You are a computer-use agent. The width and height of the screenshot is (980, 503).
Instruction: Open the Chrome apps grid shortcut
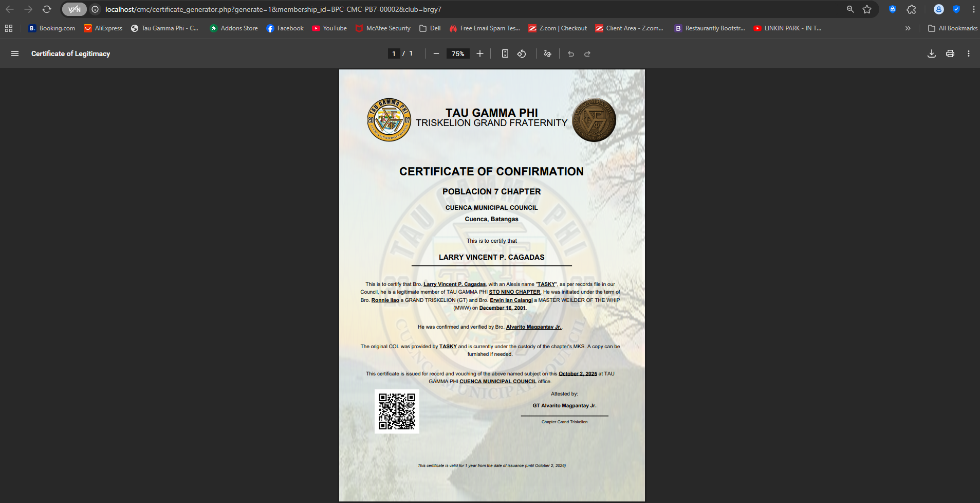tap(9, 28)
